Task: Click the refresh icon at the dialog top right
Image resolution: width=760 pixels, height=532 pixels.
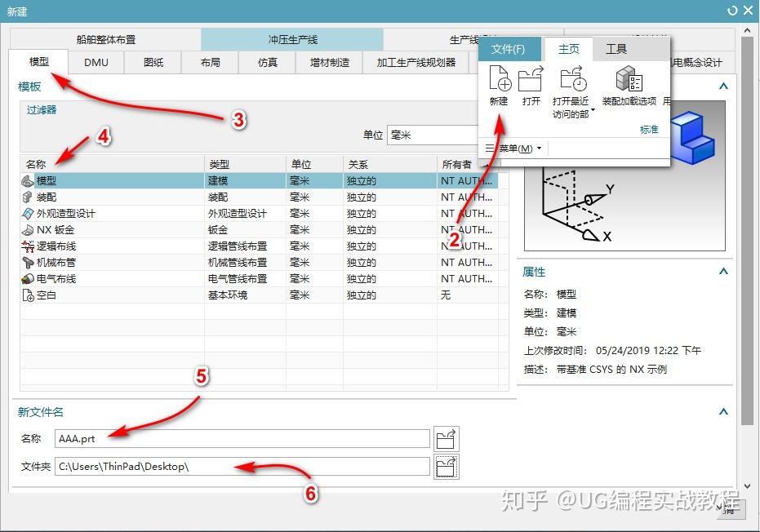Action: 734,11
